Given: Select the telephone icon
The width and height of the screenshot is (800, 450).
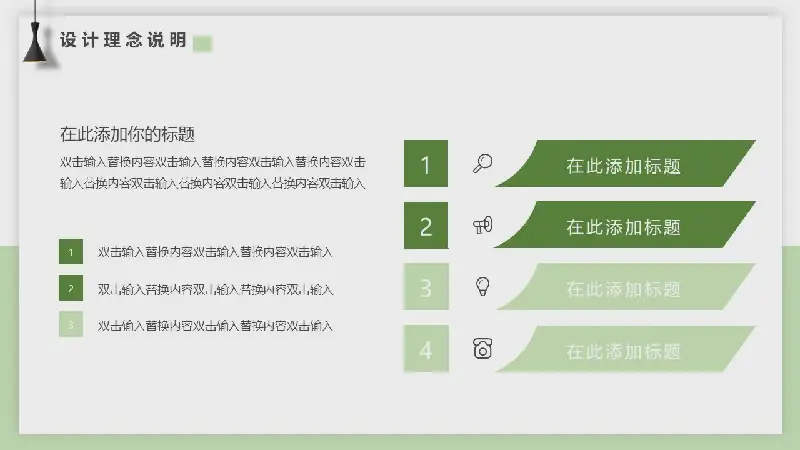Looking at the screenshot, I should tap(483, 349).
